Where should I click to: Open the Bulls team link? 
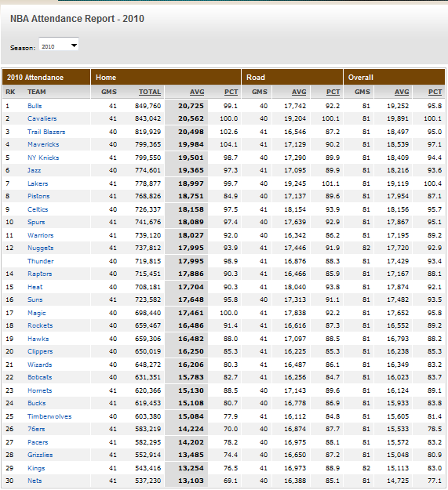tap(35, 106)
